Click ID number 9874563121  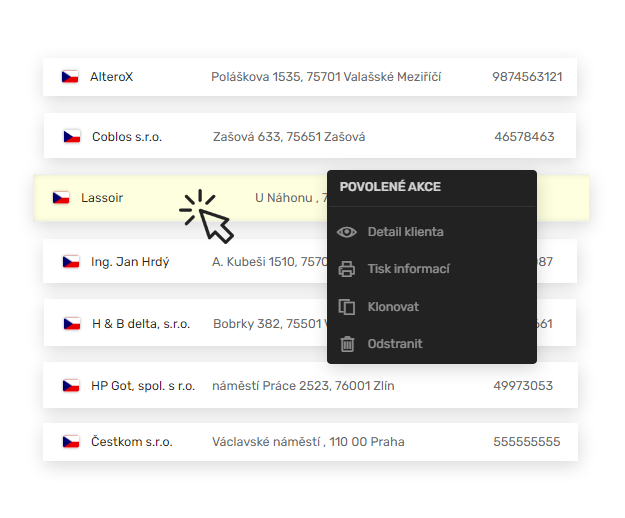click(x=527, y=77)
